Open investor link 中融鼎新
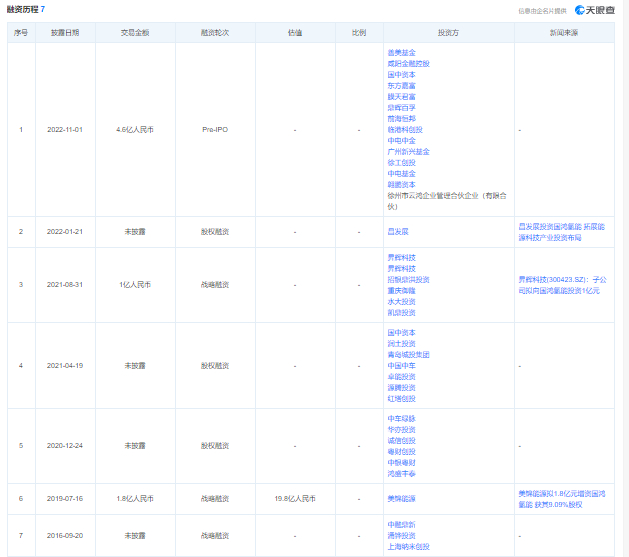The image size is (629, 557). [x=401, y=525]
